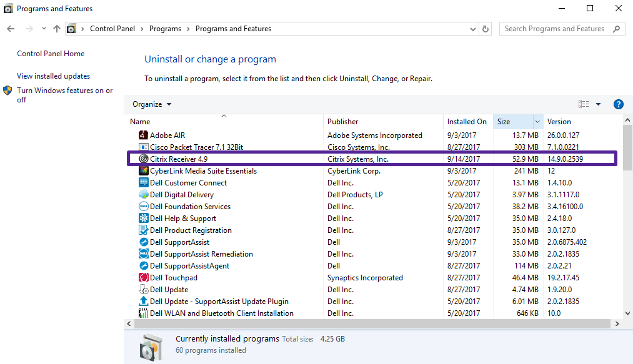This screenshot has height=364, width=633.
Task: Click the horizontal scrollbar right arrow
Action: tap(617, 323)
